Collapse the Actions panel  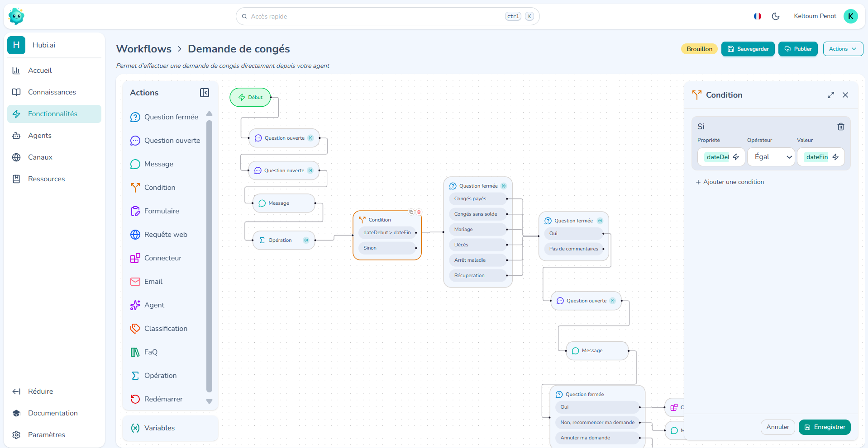tap(205, 93)
